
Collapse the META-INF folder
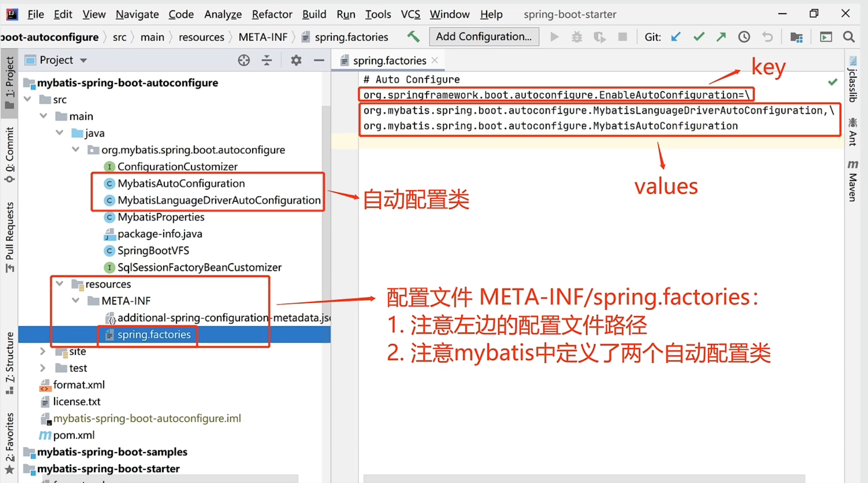(75, 300)
